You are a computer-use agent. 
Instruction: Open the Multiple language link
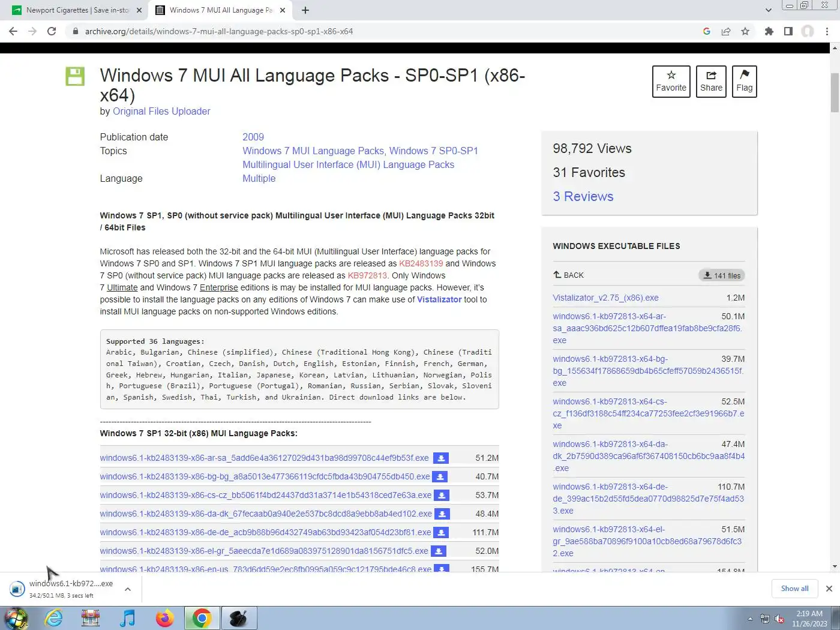tap(259, 178)
